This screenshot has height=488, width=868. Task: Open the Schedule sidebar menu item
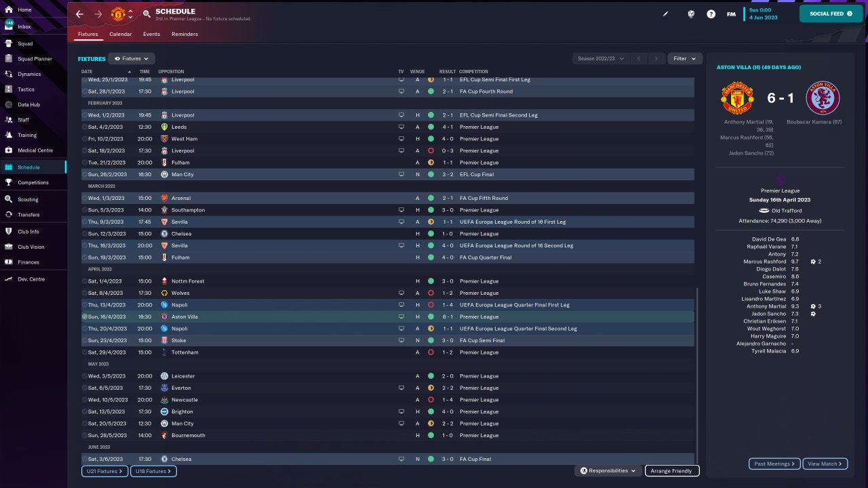coord(33,167)
